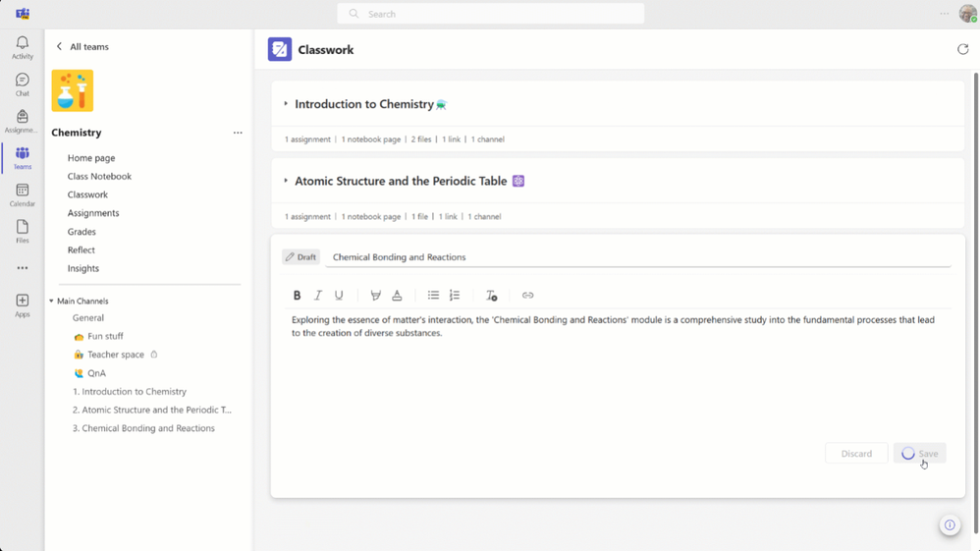
Task: Open the profile picture menu
Action: (x=967, y=13)
